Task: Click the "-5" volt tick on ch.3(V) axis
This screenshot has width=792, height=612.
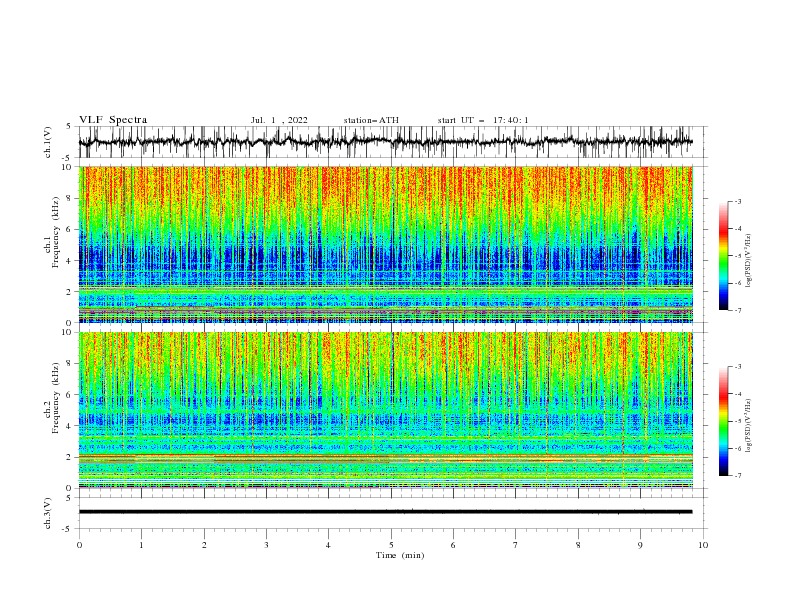Action: [x=68, y=529]
